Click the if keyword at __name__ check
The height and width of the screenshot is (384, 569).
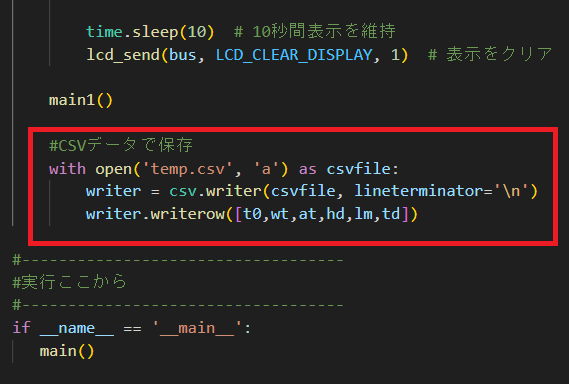tap(22, 328)
